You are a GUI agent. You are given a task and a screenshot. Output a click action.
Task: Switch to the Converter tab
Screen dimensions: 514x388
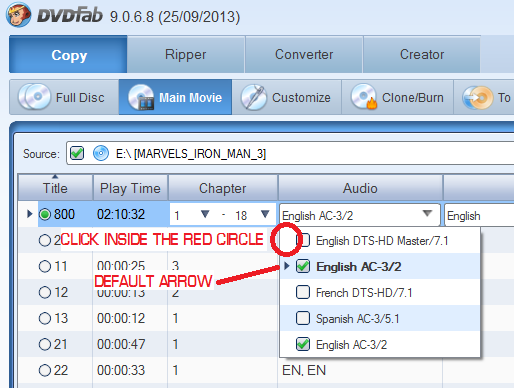(x=304, y=54)
